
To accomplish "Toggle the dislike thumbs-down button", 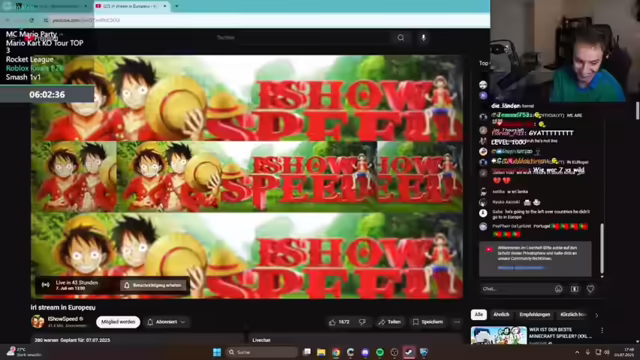I will point(362,322).
